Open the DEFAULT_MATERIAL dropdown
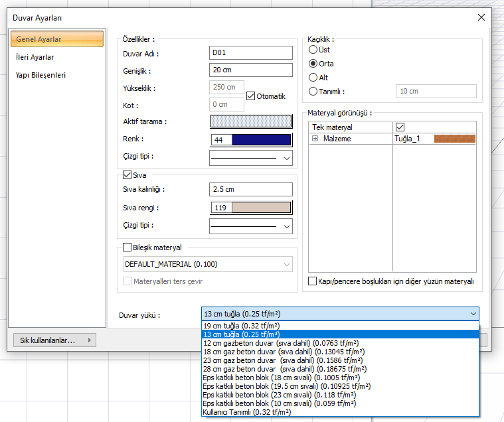Image resolution: width=504 pixels, height=422 pixels. click(208, 264)
